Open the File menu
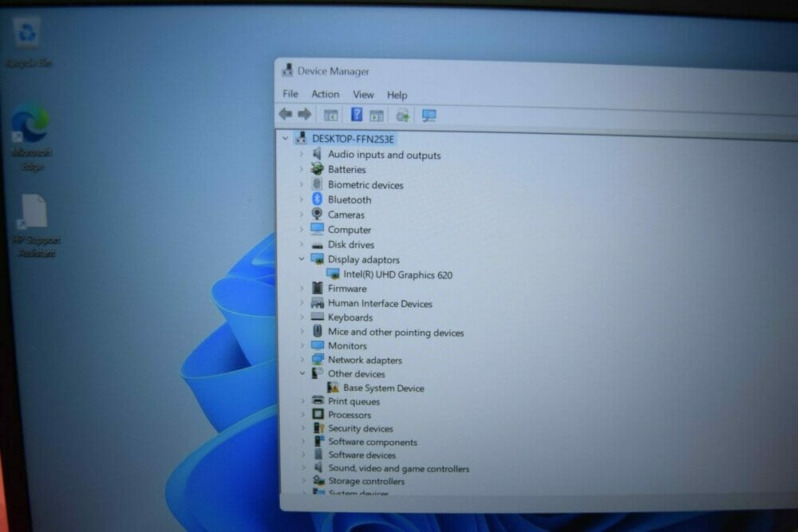Image resolution: width=798 pixels, height=532 pixels. click(290, 93)
